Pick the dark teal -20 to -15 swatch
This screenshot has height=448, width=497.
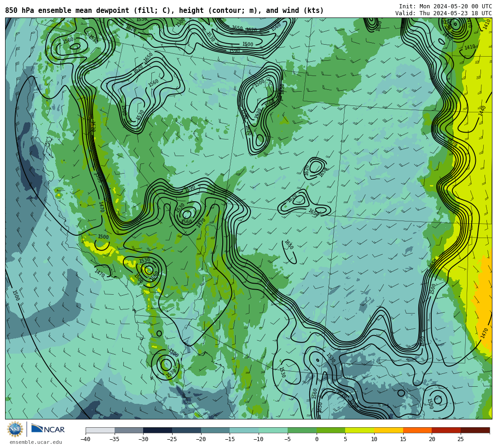click(x=215, y=430)
